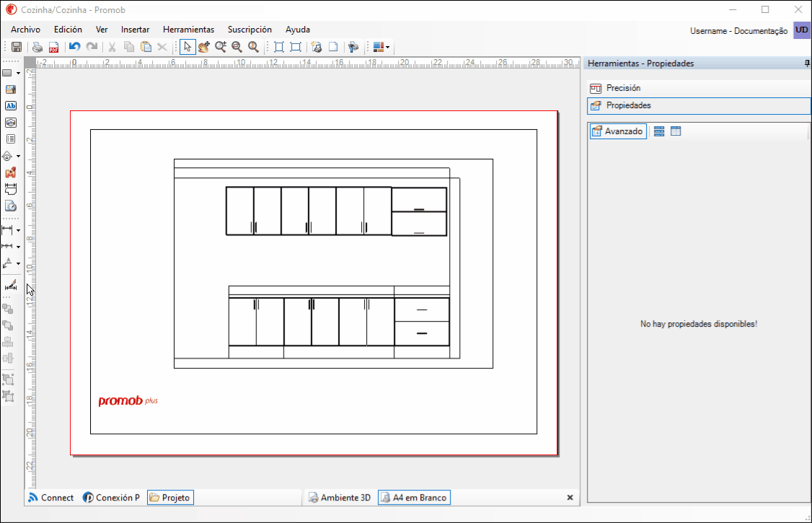The height and width of the screenshot is (523, 812).
Task: Select the rectangle shape tool
Action: tap(7, 73)
